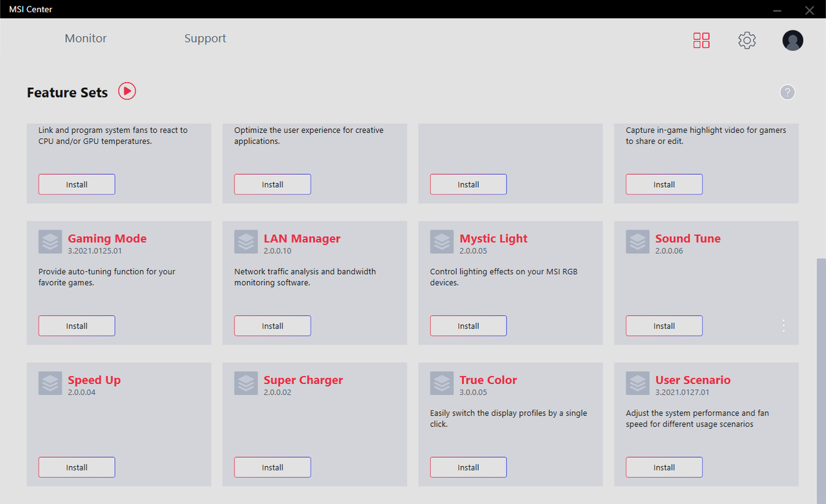
Task: Install the Super Charger feature
Action: [x=272, y=467]
